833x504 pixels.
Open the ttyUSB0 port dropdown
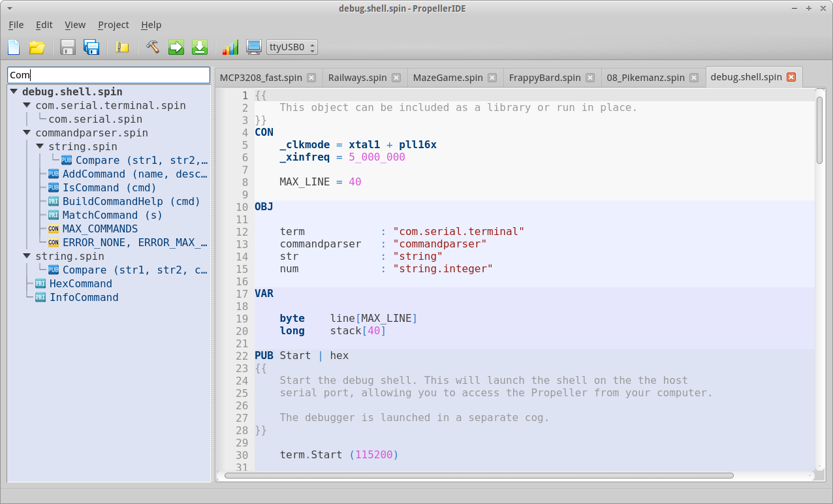(x=292, y=47)
